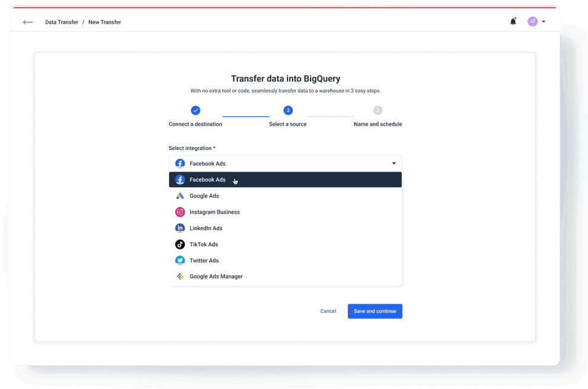Choose the Instagram Business icon
Viewport: 588px width, 389px height.
180,212
